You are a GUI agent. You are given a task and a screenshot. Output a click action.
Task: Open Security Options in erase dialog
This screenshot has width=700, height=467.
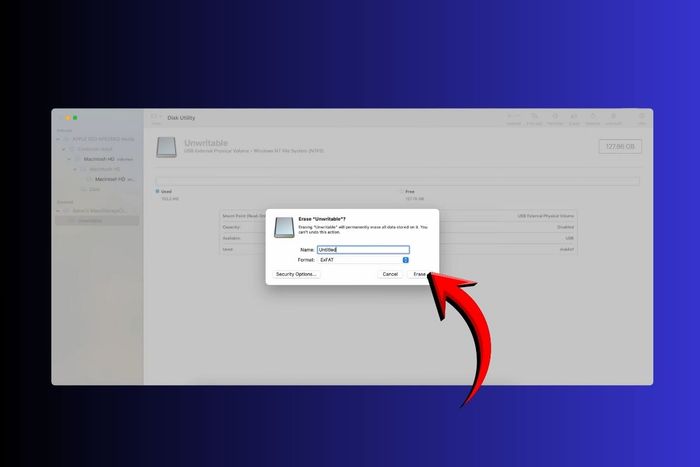click(296, 274)
